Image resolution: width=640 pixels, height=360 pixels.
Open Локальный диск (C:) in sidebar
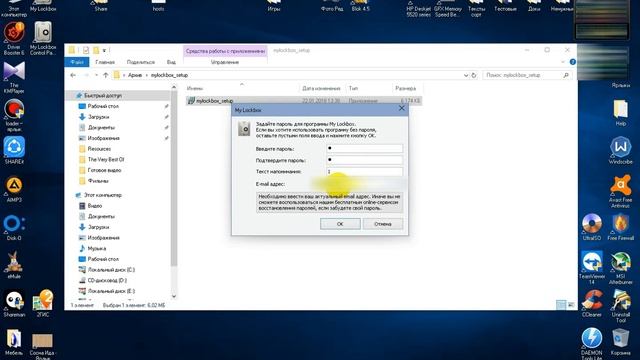point(111,270)
